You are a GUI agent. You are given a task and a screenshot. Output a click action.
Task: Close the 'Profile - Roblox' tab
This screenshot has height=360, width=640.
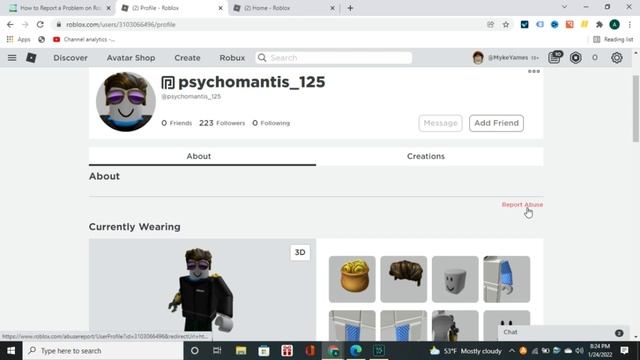[x=220, y=8]
